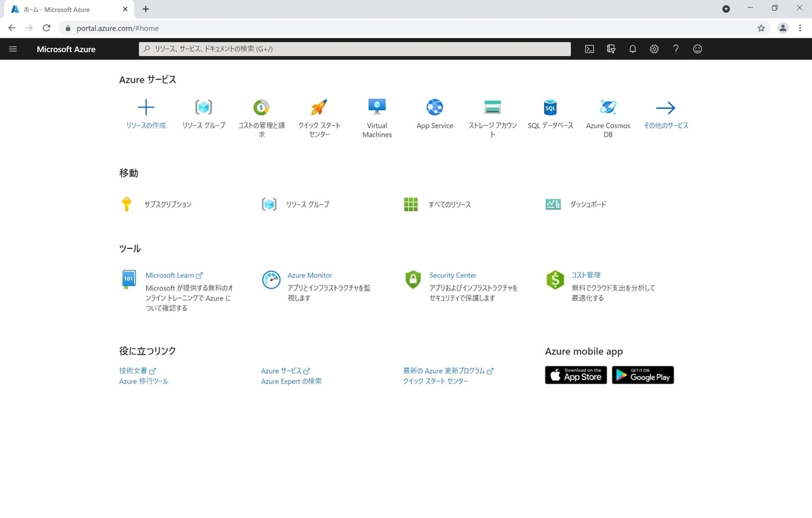Click the App Store download badge
The height and width of the screenshot is (518, 812).
tap(576, 375)
